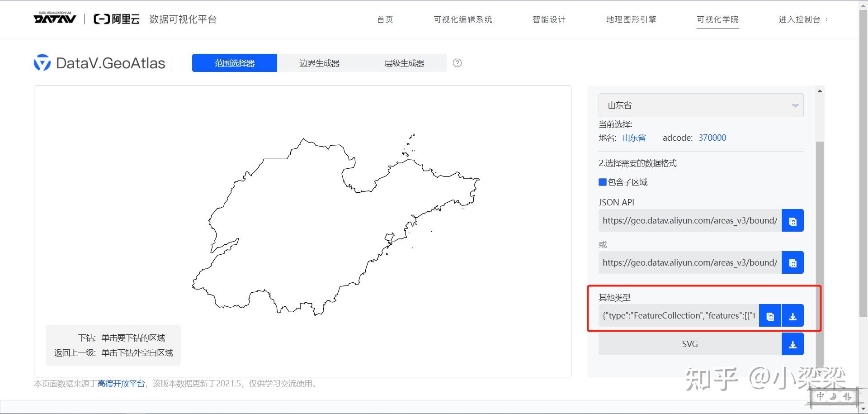Click the DataV.GeoAtlas logo icon

[42, 63]
